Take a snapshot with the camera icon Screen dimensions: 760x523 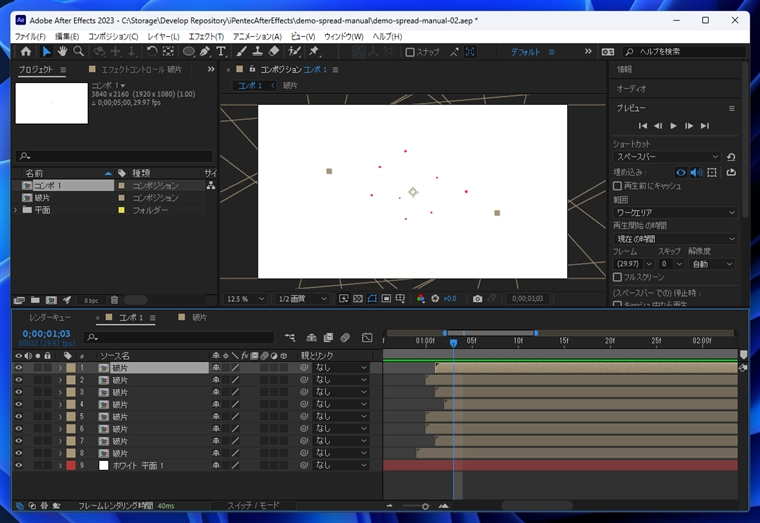pos(477,299)
